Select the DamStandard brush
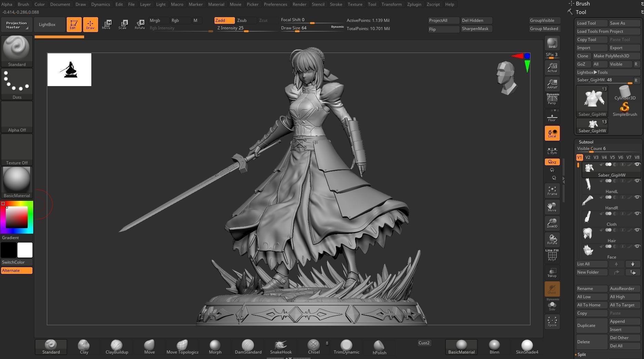 coord(248,347)
